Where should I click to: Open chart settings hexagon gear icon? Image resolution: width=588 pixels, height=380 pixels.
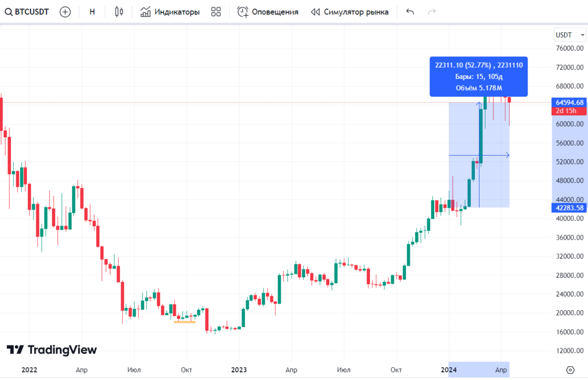click(570, 370)
